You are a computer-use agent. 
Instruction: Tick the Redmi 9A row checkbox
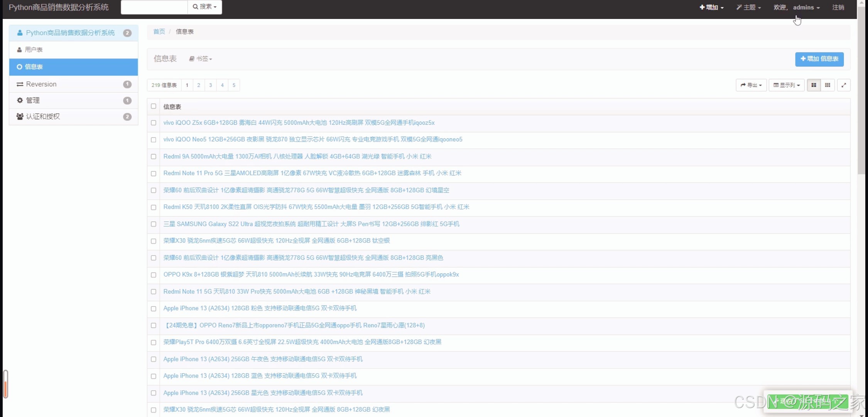154,156
